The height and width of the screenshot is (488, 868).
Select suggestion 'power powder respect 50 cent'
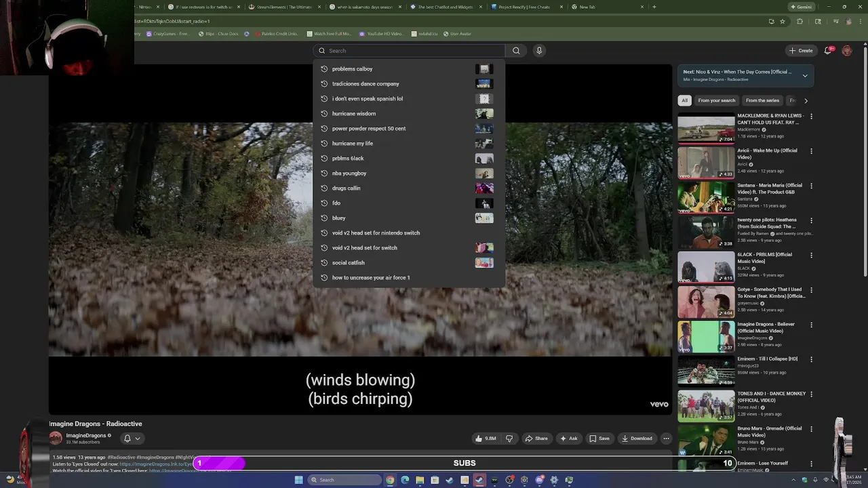click(409, 128)
